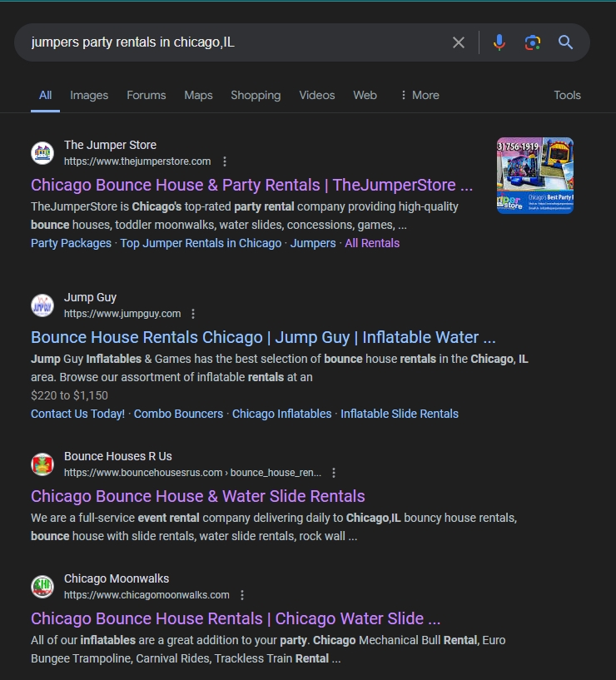Click the Chicago Moonwalks site name
This screenshot has height=680, width=616.
pos(117,578)
